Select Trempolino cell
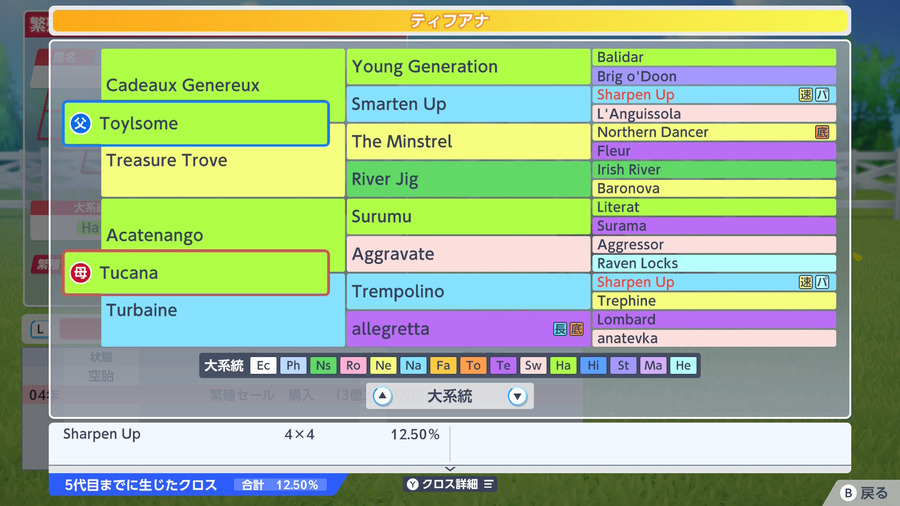The height and width of the screenshot is (506, 900). coord(468,291)
